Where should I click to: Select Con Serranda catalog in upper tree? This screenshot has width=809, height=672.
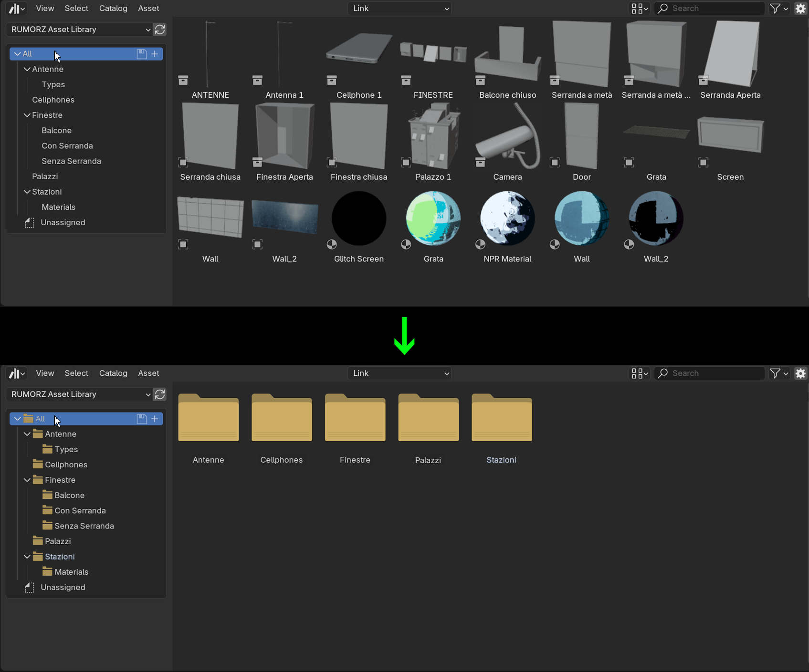click(67, 146)
